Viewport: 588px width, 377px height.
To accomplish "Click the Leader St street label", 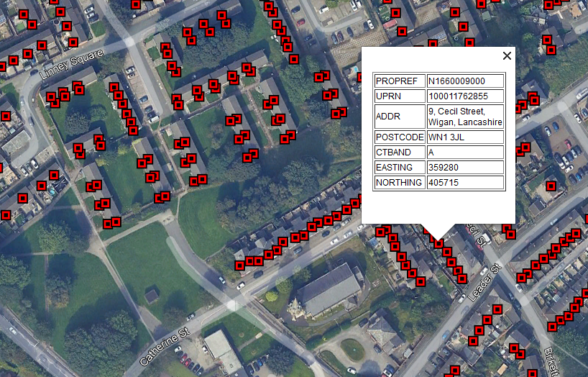I will point(483,282).
